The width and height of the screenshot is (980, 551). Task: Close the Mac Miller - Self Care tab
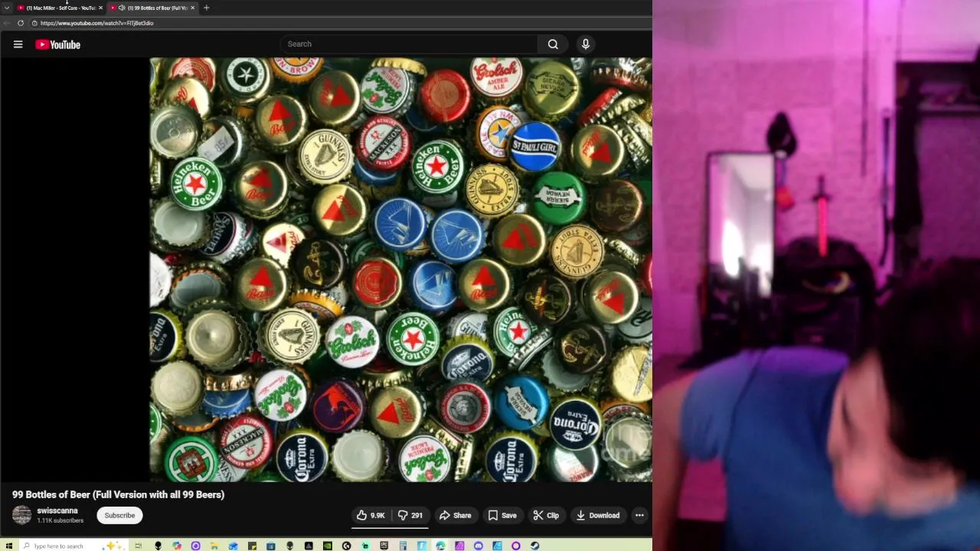(100, 8)
